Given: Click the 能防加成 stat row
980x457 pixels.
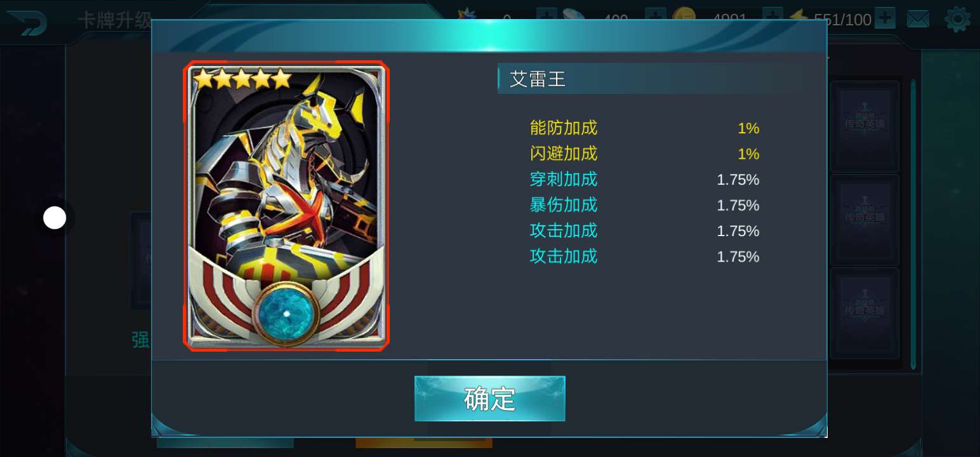Looking at the screenshot, I should (644, 128).
